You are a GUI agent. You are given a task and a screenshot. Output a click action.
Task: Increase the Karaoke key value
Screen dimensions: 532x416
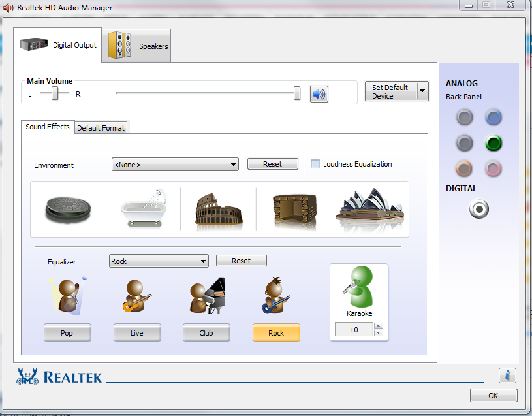pos(379,326)
